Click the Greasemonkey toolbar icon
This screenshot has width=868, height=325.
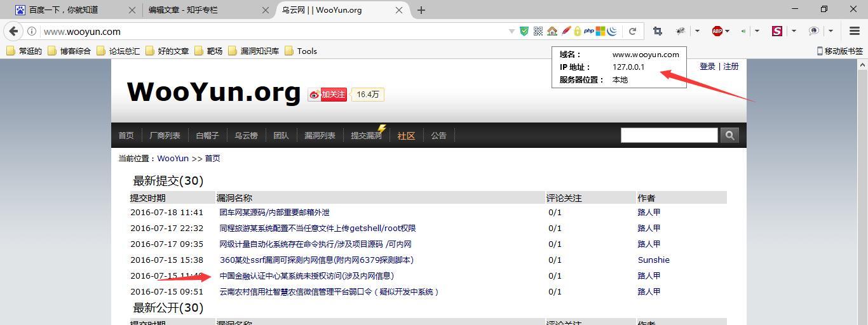coord(681,30)
